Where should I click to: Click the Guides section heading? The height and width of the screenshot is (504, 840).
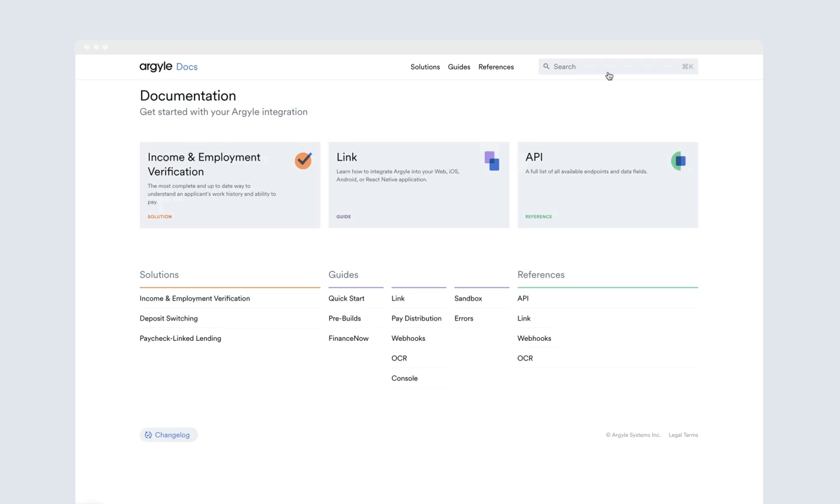[x=343, y=275]
